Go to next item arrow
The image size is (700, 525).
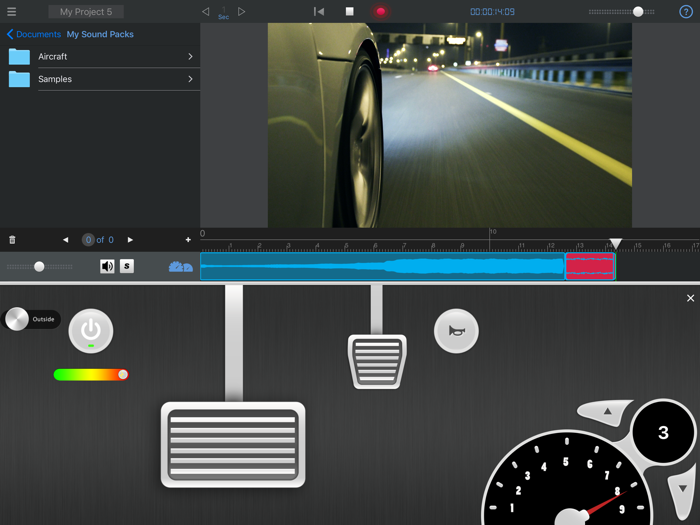(130, 240)
